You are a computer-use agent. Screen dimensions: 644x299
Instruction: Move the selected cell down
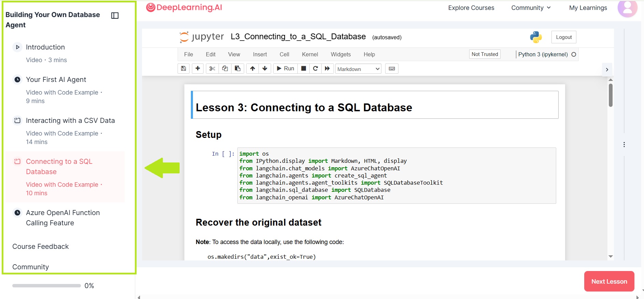point(265,69)
